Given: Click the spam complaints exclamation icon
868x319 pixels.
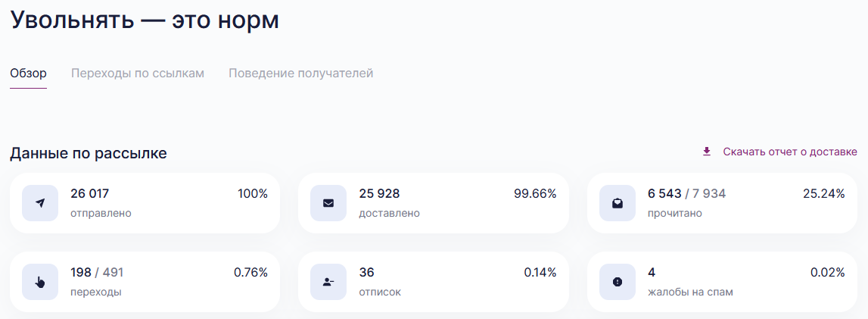Looking at the screenshot, I should pyautogui.click(x=618, y=282).
